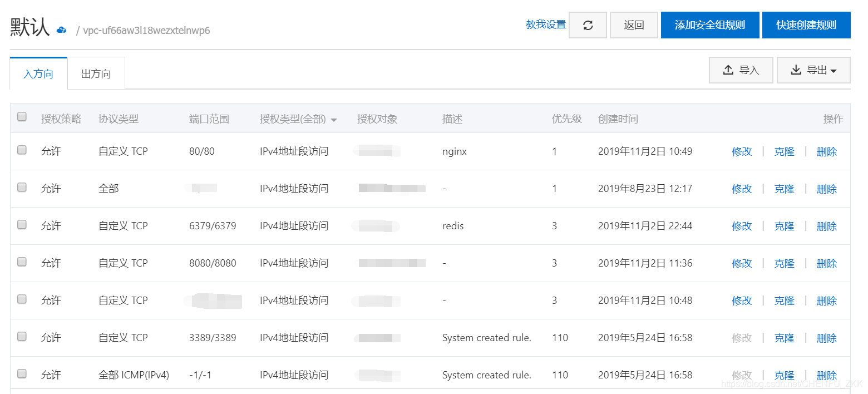Viewport: 868px width, 394px height.
Task: Click the 添加安全组规则 button
Action: tap(710, 25)
